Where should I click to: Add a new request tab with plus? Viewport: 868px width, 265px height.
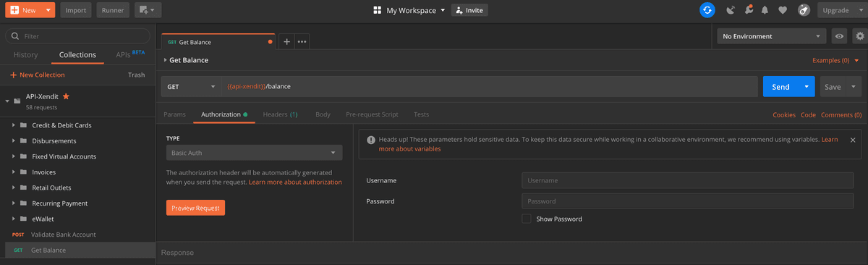point(286,41)
